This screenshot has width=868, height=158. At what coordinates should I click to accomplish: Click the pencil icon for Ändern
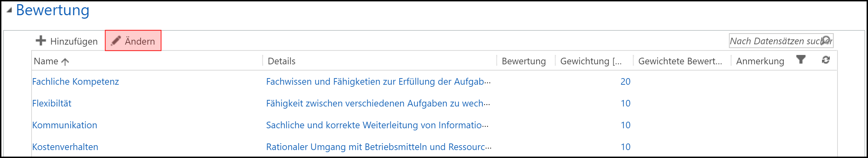click(116, 41)
